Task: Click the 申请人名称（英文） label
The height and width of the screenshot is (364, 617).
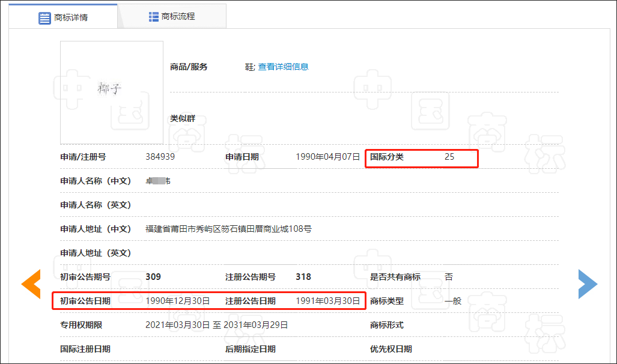Action: pos(96,205)
